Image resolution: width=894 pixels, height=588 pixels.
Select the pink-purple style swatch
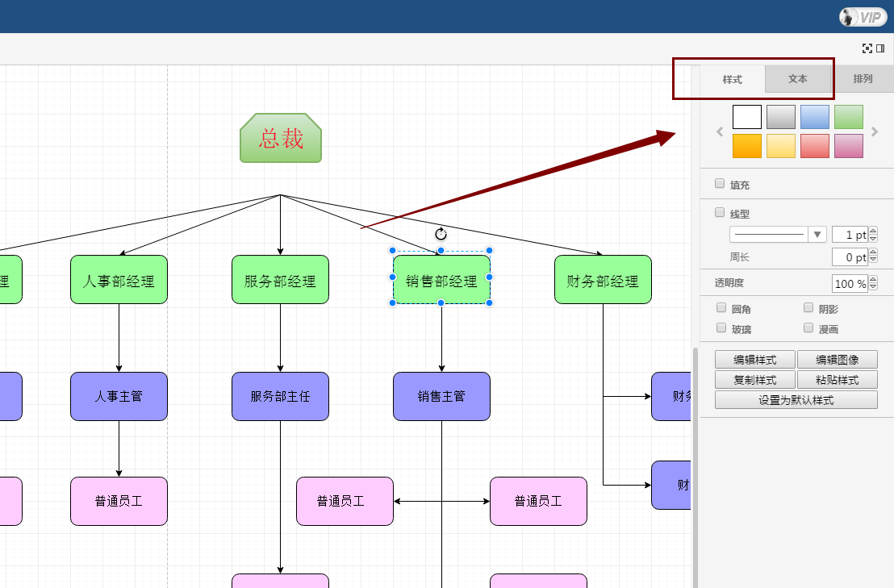click(849, 146)
